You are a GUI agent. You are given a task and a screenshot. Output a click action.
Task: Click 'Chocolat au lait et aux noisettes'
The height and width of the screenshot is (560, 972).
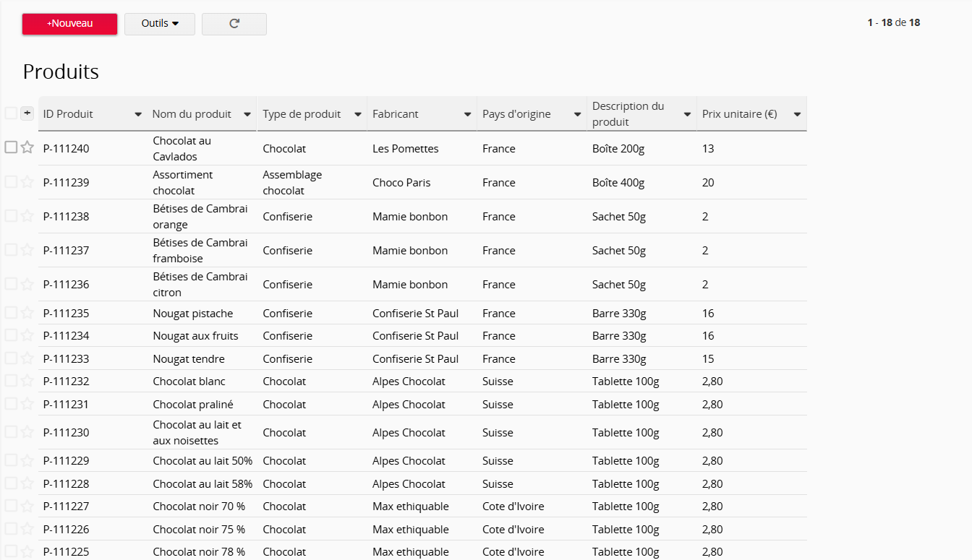[197, 433]
